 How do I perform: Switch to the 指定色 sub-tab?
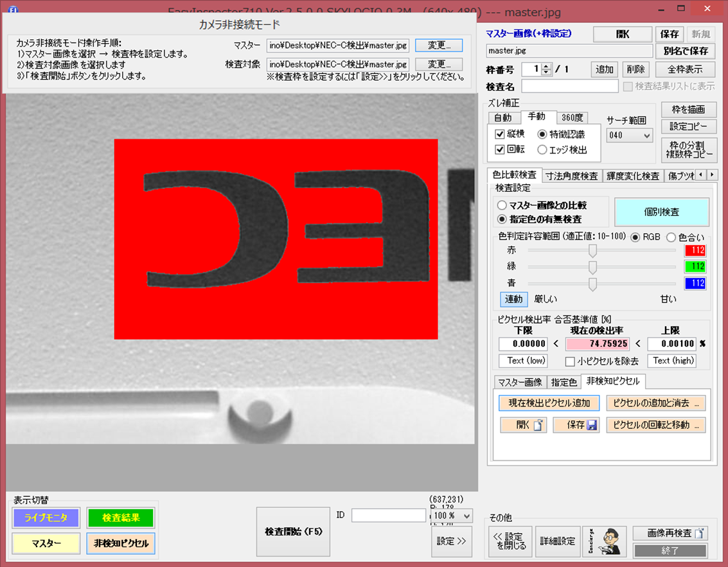564,382
